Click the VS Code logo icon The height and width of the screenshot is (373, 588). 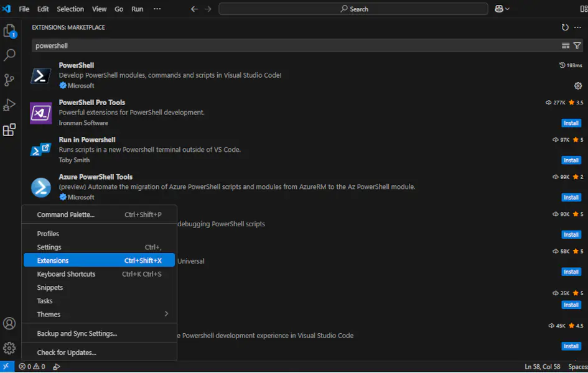(6, 9)
